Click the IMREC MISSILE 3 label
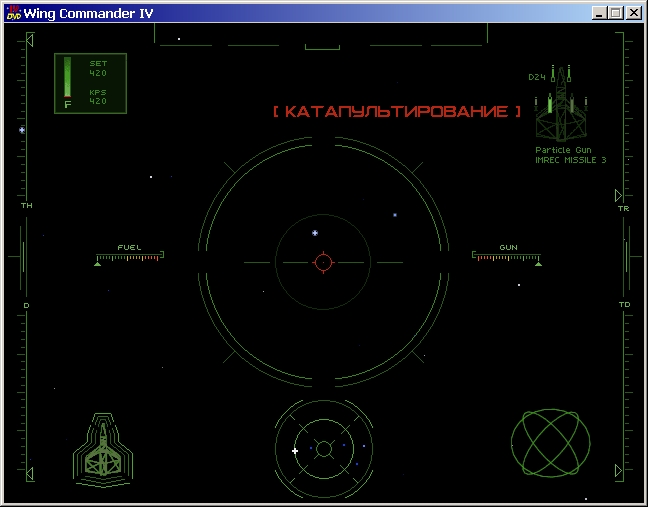Screen dimensions: 648x507 (571, 160)
